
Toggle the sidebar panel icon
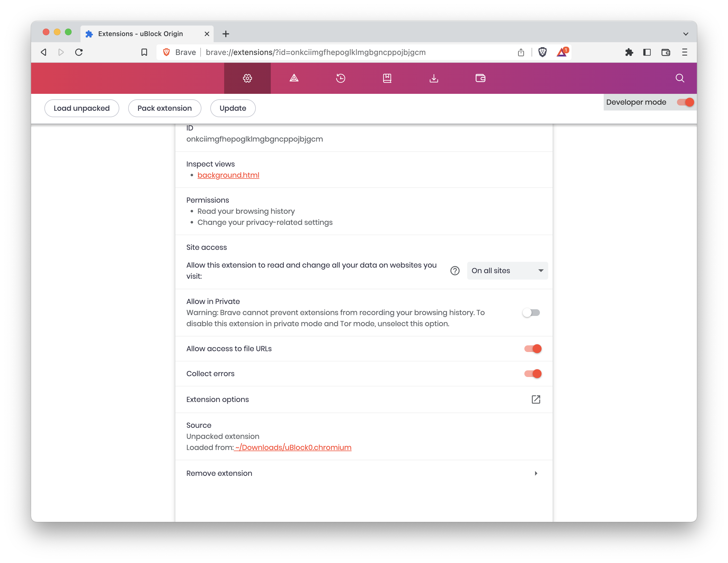point(647,52)
